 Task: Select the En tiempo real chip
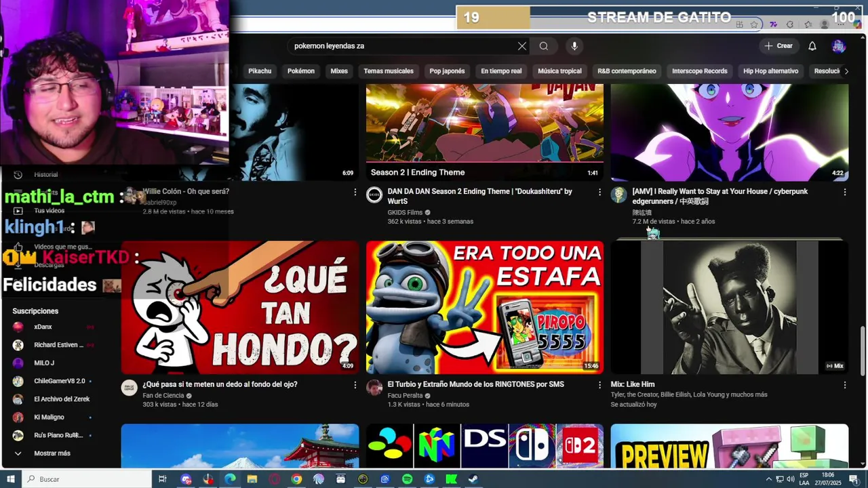coord(501,71)
